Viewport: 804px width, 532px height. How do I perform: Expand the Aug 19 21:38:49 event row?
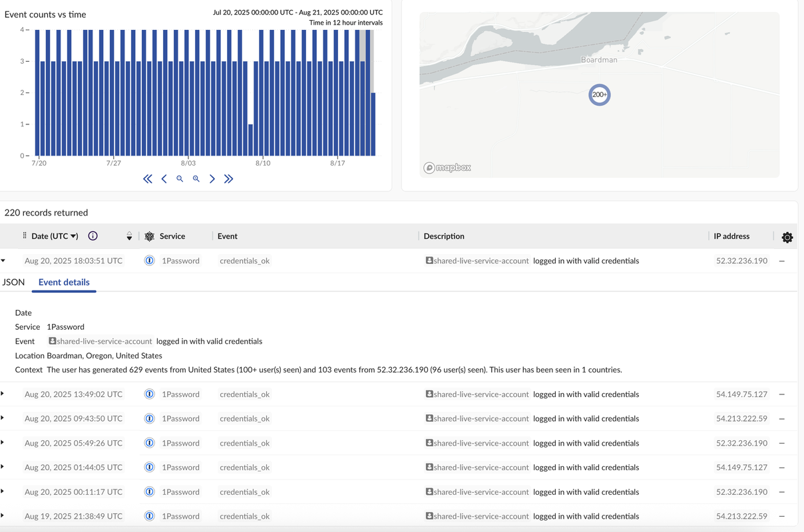pyautogui.click(x=3, y=515)
